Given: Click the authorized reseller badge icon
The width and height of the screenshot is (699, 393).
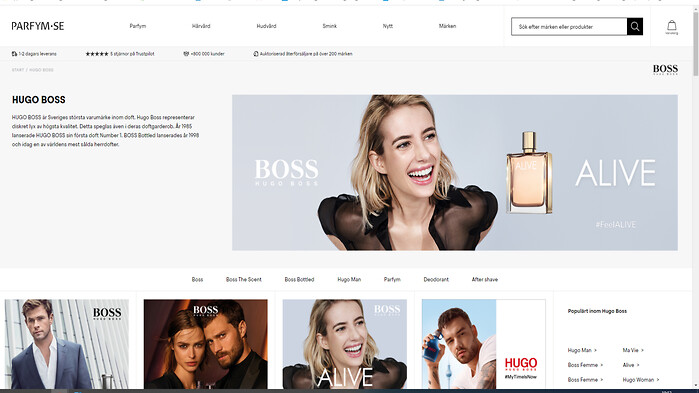Looking at the screenshot, I should (x=256, y=54).
